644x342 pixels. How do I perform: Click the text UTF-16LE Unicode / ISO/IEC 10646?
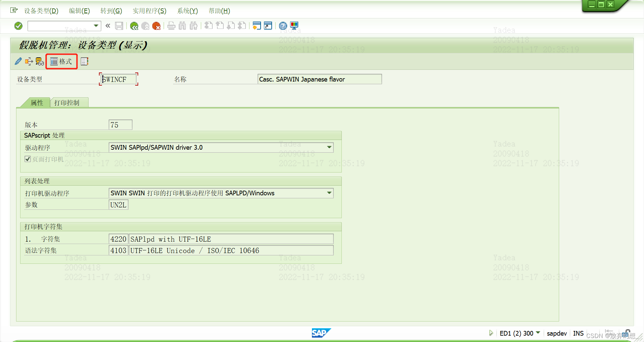[195, 251]
